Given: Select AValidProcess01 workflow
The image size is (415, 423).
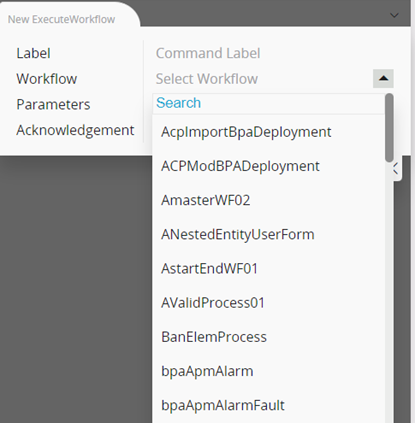Looking at the screenshot, I should (269, 303).
